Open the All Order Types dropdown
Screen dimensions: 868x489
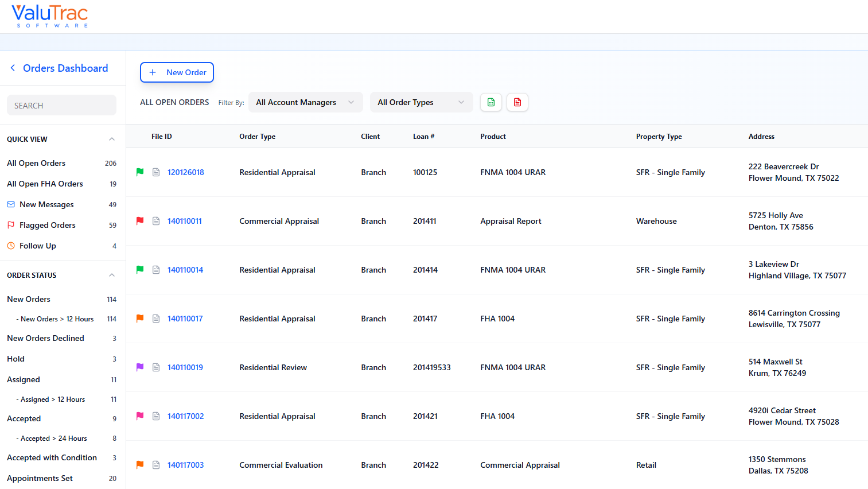click(421, 102)
